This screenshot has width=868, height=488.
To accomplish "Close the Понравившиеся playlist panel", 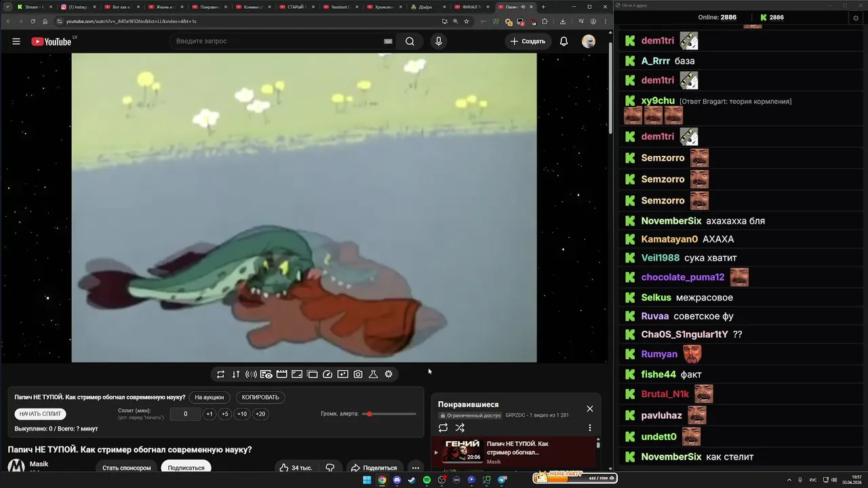I will pyautogui.click(x=590, y=409).
